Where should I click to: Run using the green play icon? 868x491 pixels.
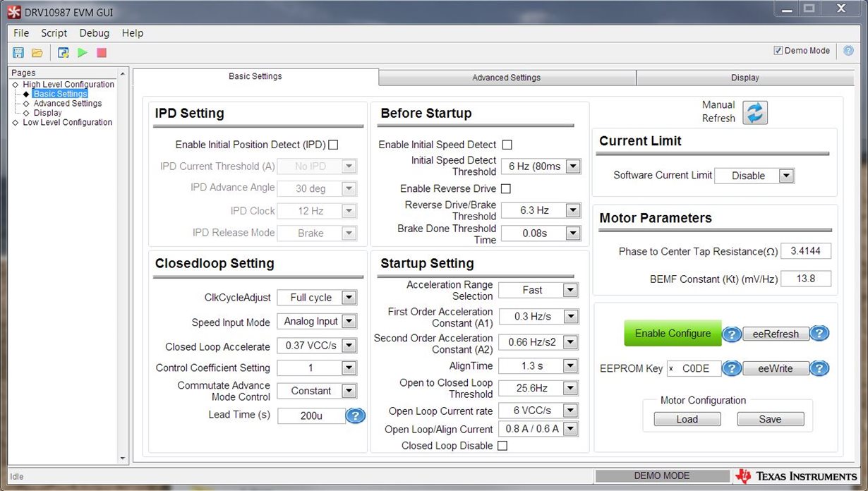point(83,53)
